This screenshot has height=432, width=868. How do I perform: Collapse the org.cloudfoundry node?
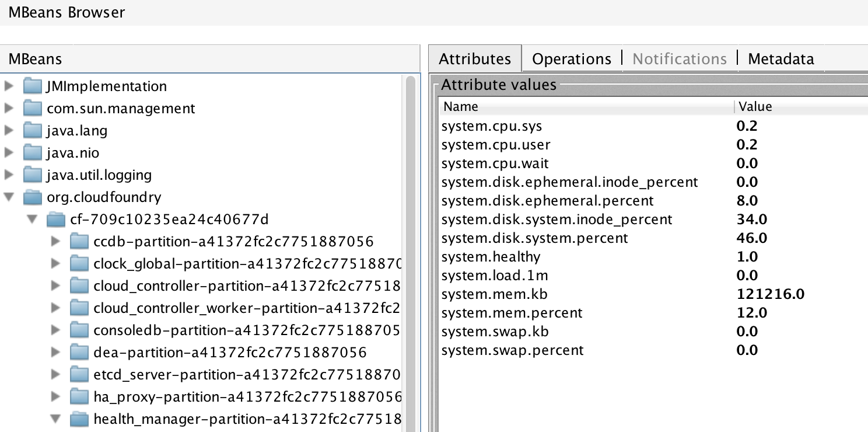click(9, 197)
